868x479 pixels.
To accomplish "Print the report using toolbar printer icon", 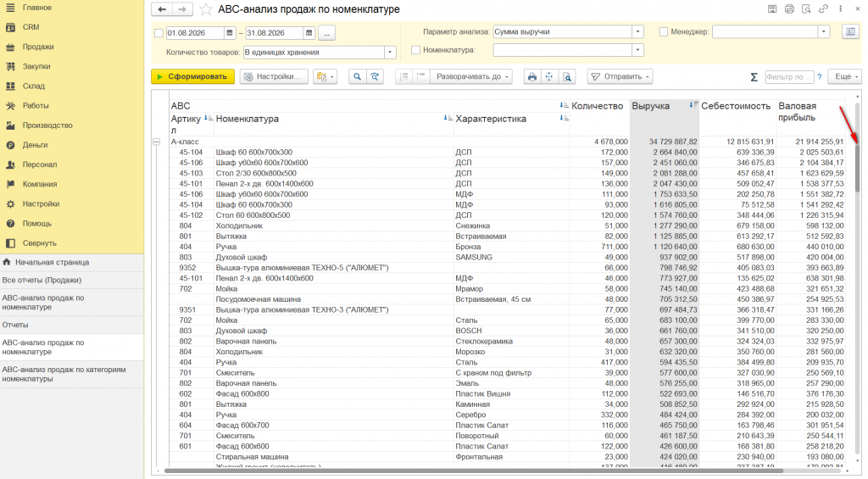I will [x=532, y=77].
